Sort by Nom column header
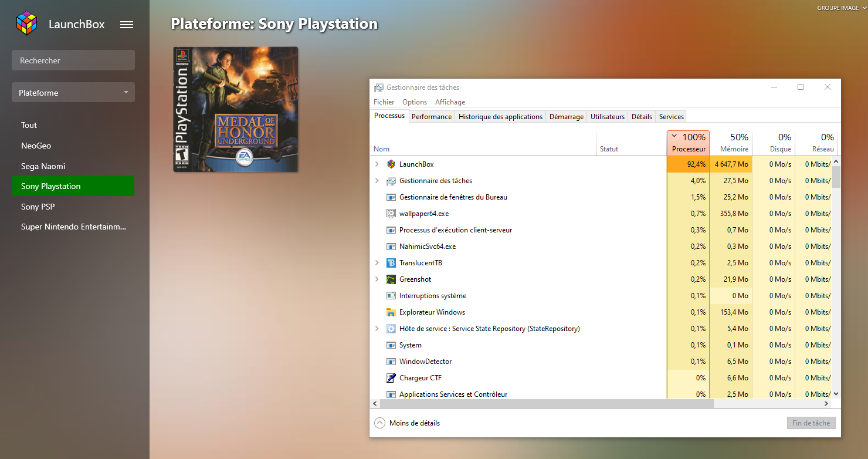Viewport: 868px width, 459px height. [x=483, y=143]
